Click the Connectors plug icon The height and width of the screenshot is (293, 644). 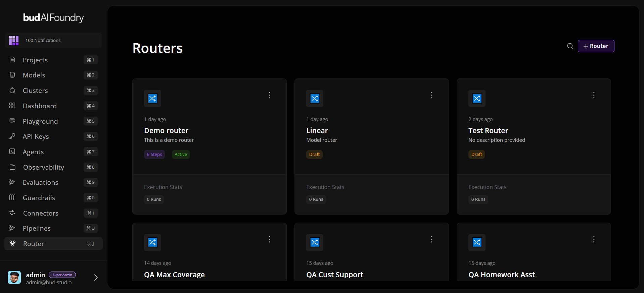click(x=12, y=213)
